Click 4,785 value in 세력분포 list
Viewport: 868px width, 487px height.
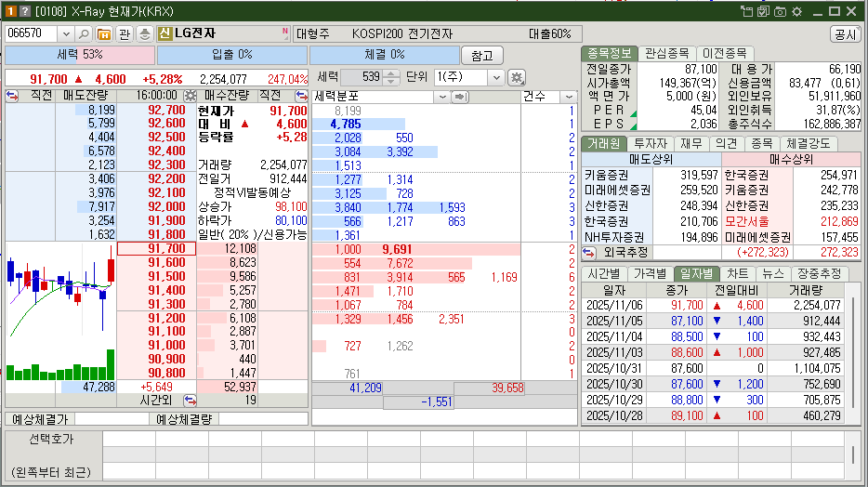coord(346,124)
